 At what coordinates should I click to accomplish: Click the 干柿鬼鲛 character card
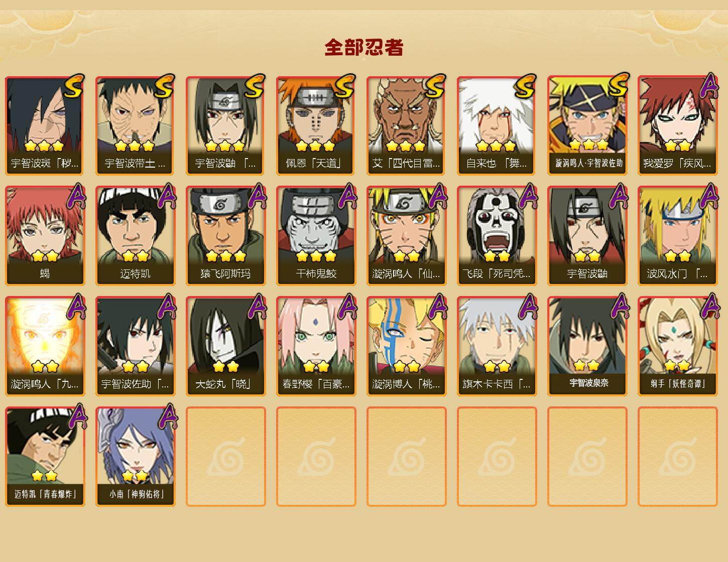tap(316, 236)
